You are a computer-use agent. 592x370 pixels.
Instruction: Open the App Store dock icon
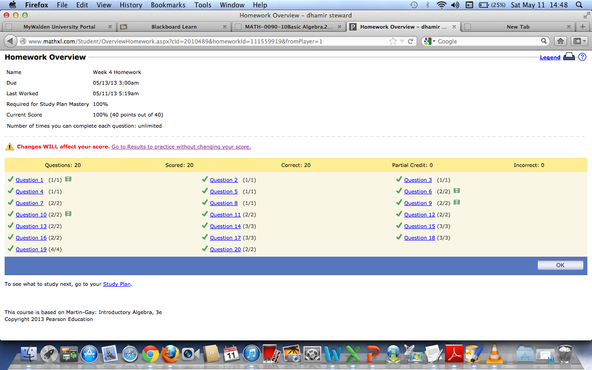pos(89,354)
